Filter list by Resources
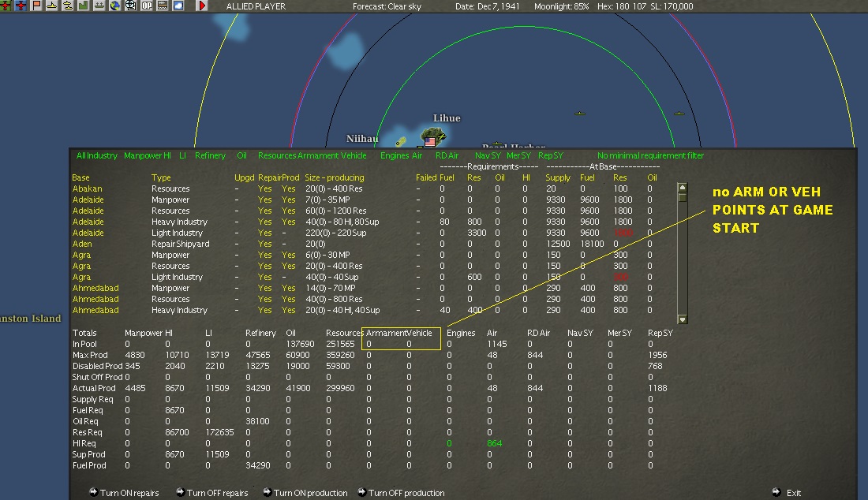Viewport: 868px width, 500px height. 277,155
